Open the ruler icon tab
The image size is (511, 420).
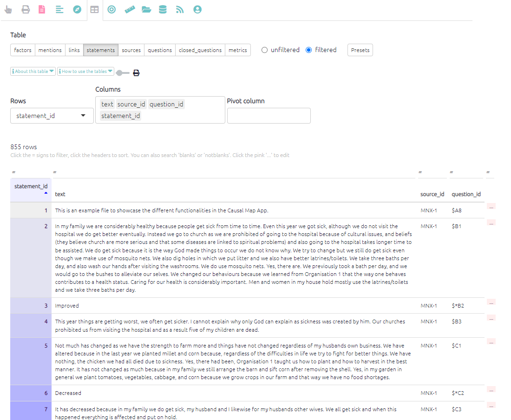[130, 9]
